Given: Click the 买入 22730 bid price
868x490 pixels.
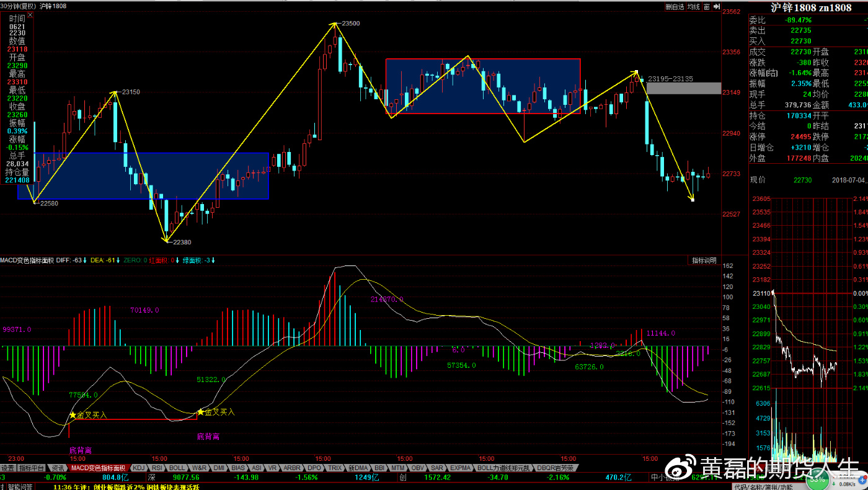Looking at the screenshot, I should pyautogui.click(x=800, y=41).
